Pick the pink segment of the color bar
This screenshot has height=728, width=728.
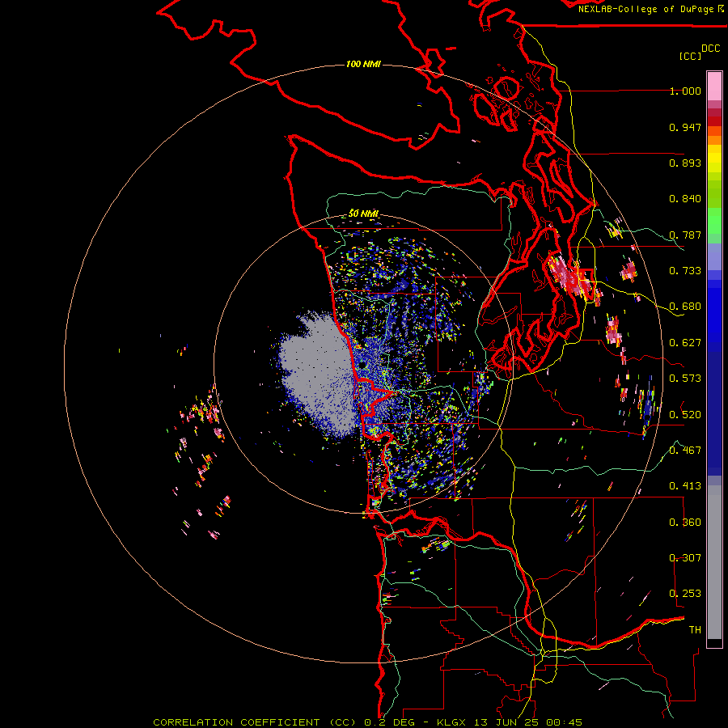coord(714,86)
